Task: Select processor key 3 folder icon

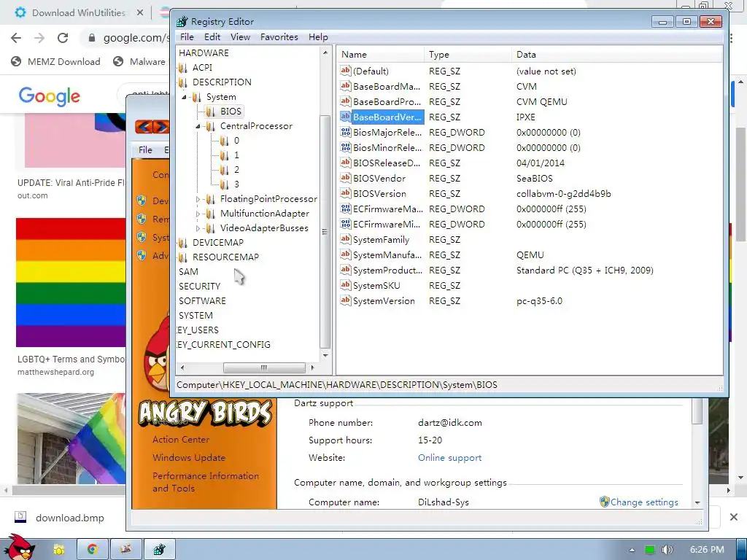Action: (x=225, y=184)
